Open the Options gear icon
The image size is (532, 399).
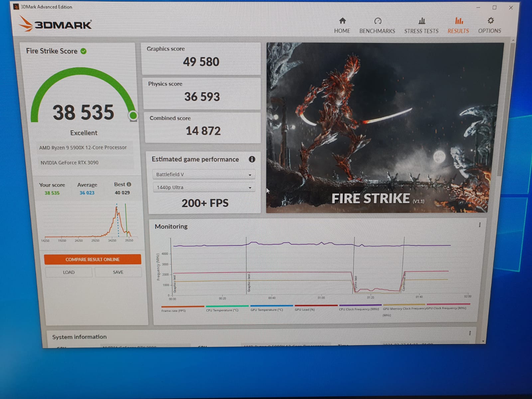pos(490,21)
